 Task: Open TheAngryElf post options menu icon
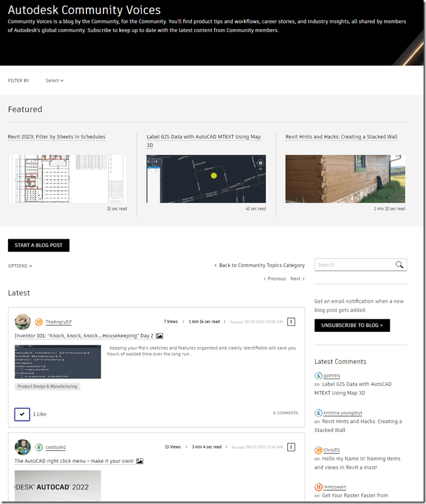point(291,322)
